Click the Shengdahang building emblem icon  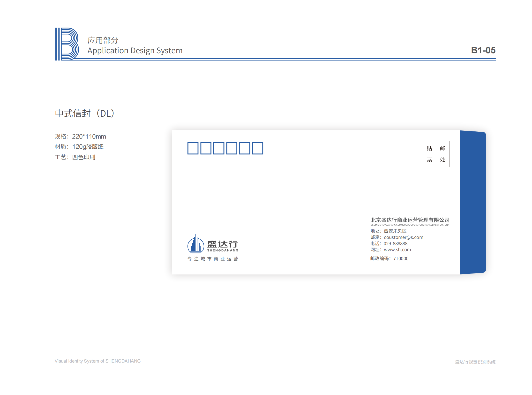point(195,245)
